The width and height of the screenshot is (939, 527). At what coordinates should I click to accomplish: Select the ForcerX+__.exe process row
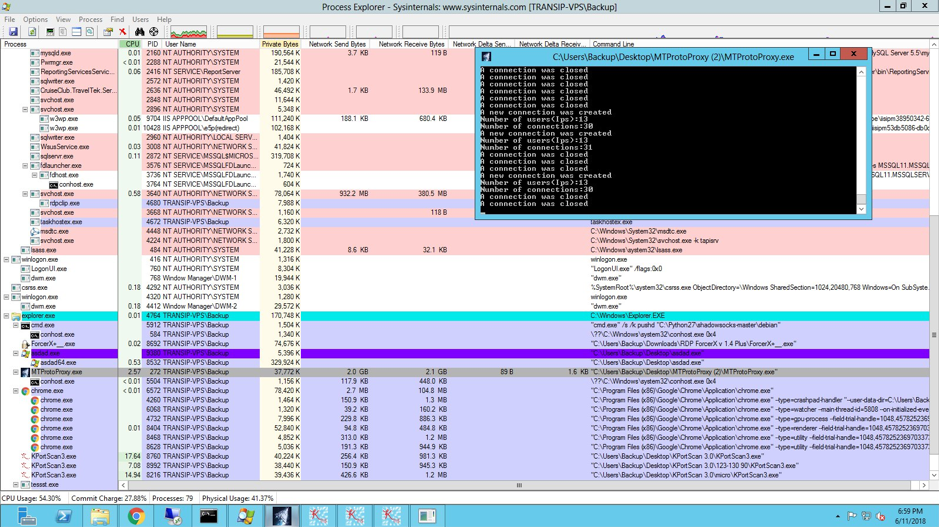click(464, 344)
